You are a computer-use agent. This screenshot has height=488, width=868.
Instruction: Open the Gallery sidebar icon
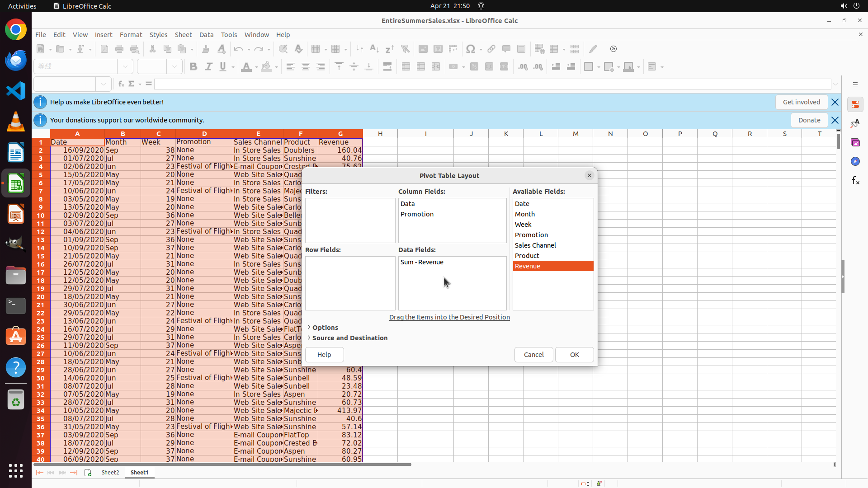coord(855,142)
